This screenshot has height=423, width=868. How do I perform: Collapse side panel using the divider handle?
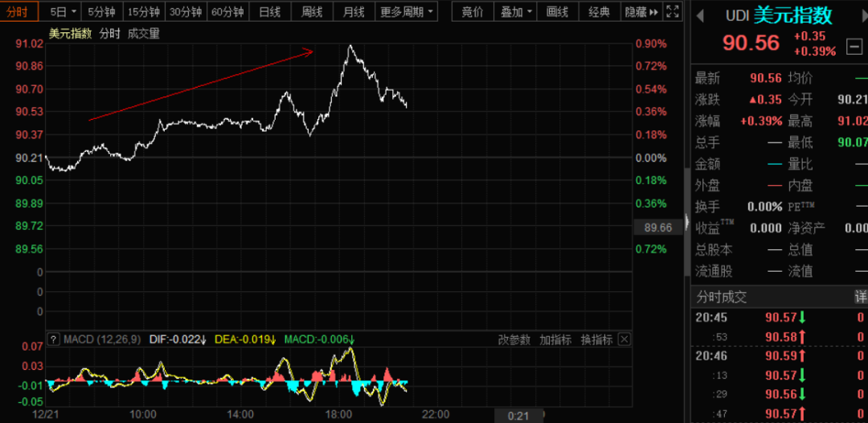(x=686, y=223)
